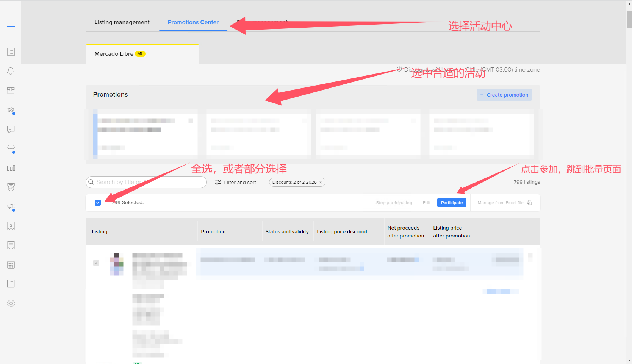Screen dimensions: 632x364
Task: Open the megaphone promotions icon
Action: click(11, 207)
